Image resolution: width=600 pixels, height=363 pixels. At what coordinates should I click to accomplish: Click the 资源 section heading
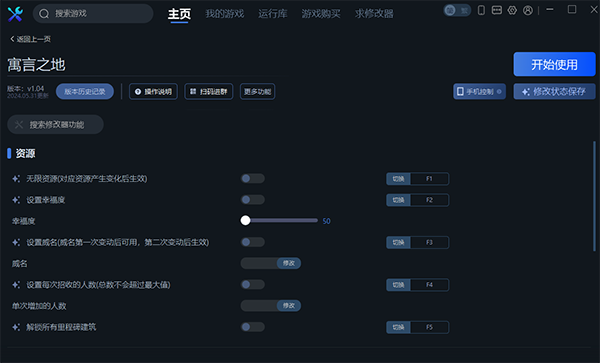coord(25,154)
